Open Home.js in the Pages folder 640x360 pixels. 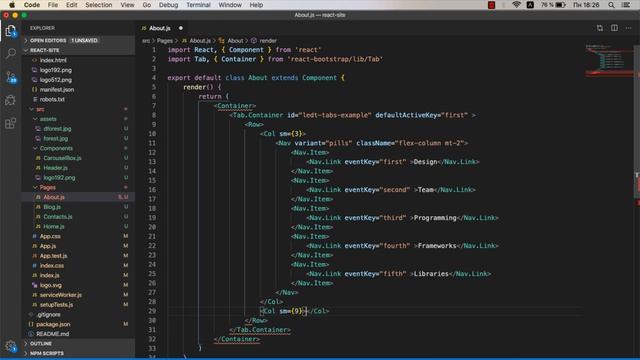click(53, 227)
